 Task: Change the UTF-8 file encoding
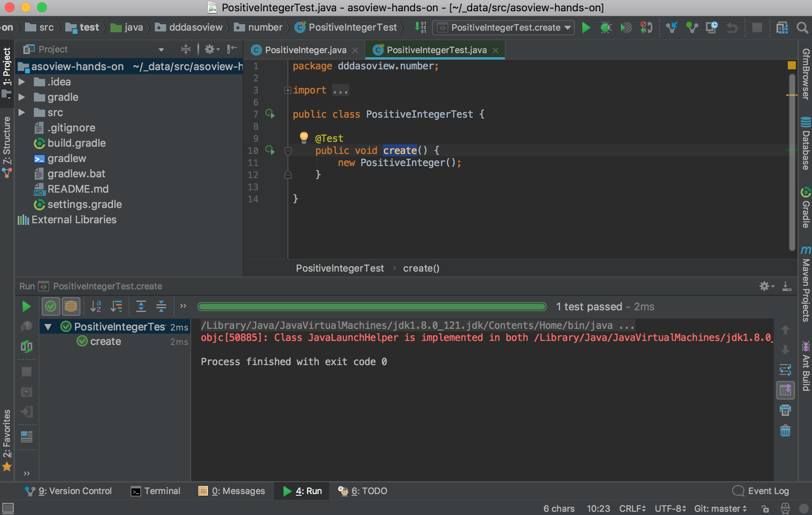pyautogui.click(x=670, y=509)
